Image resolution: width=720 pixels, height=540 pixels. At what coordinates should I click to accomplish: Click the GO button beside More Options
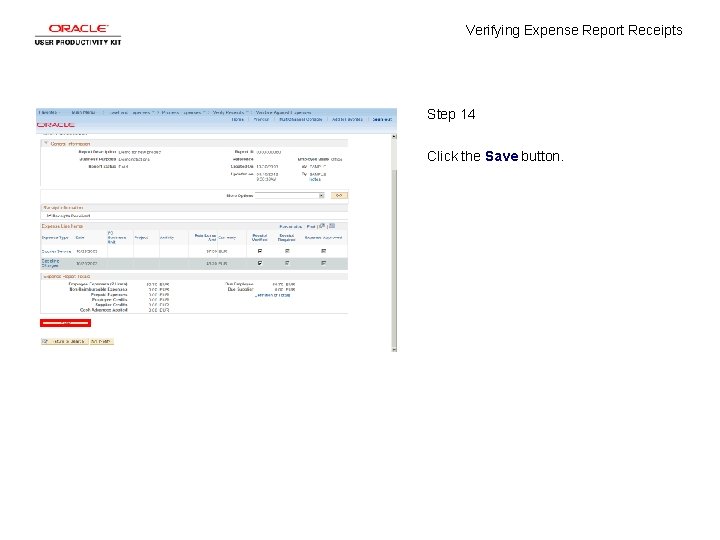(x=339, y=196)
